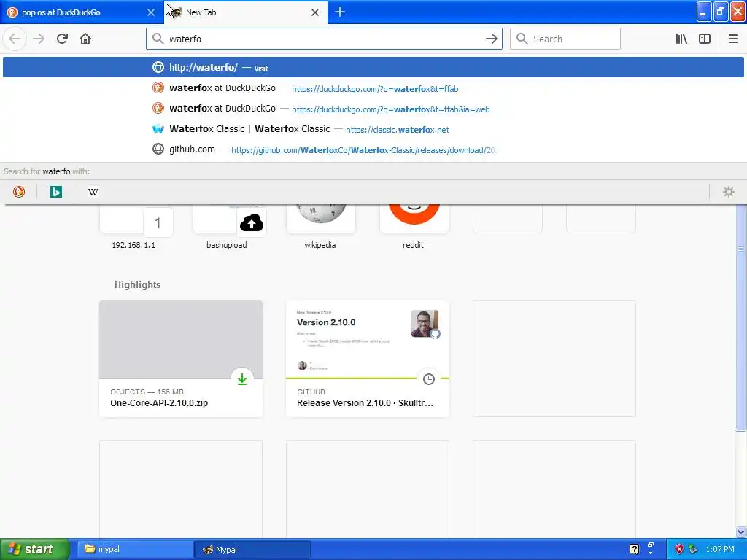Open the One-Core-API-2.10.0.zip highlight card
The image size is (747, 560).
181,359
